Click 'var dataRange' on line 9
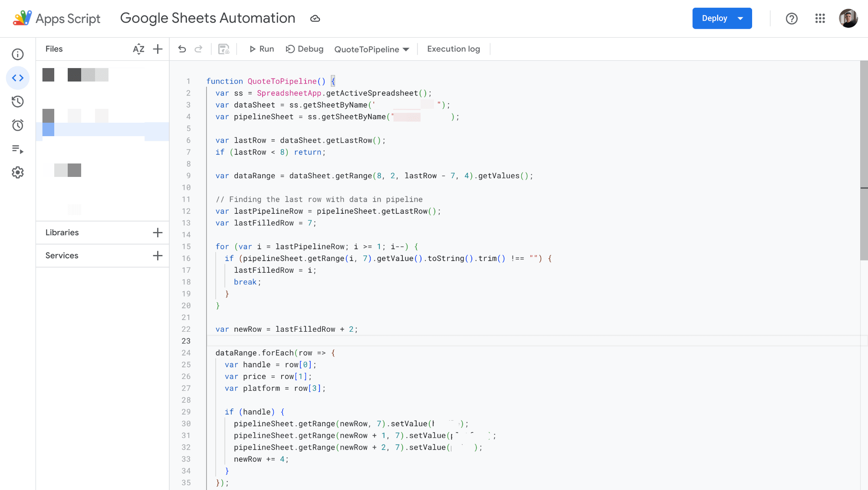Image resolution: width=868 pixels, height=490 pixels. [x=246, y=176]
